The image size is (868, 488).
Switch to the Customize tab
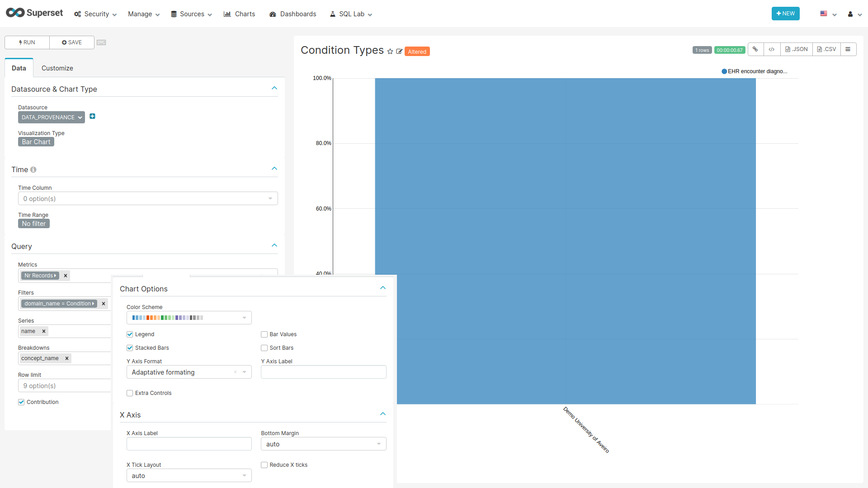click(57, 68)
